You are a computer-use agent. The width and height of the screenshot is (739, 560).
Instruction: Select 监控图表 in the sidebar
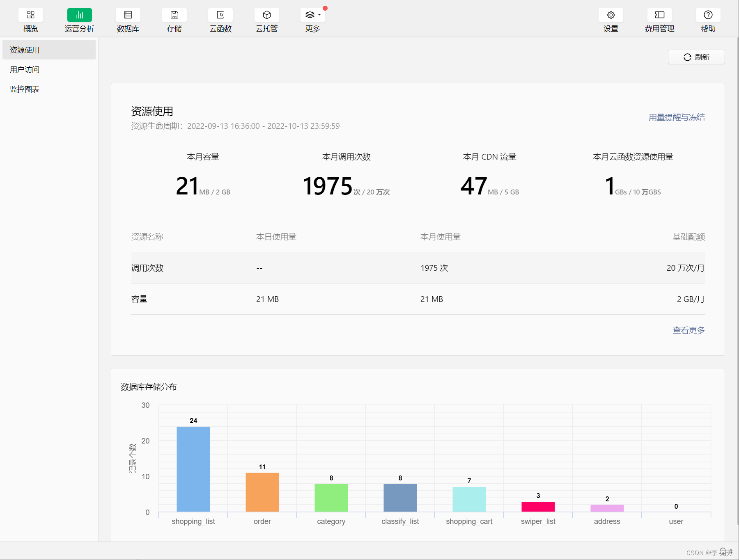49,89
